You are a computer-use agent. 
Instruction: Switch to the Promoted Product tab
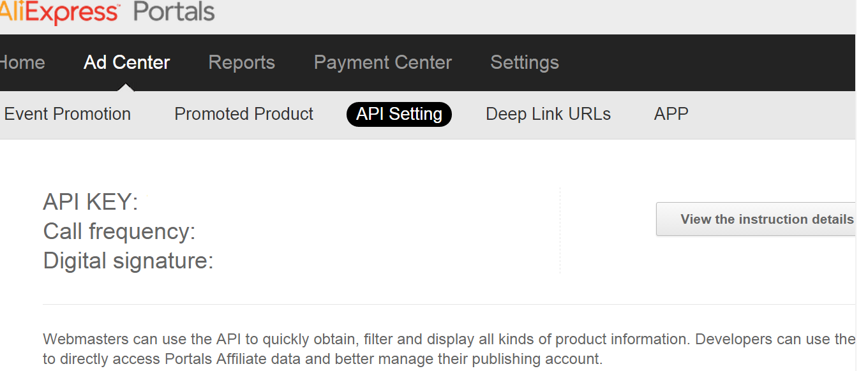click(x=244, y=114)
